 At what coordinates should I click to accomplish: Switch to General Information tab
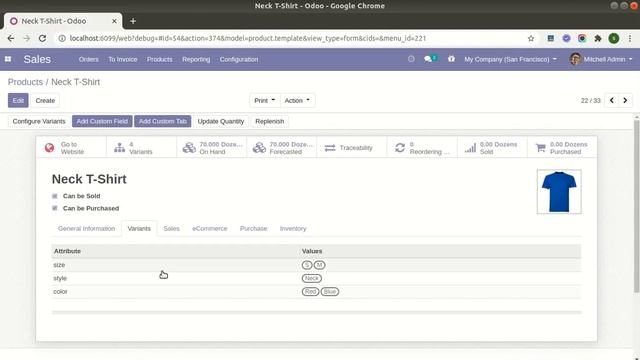pyautogui.click(x=87, y=229)
